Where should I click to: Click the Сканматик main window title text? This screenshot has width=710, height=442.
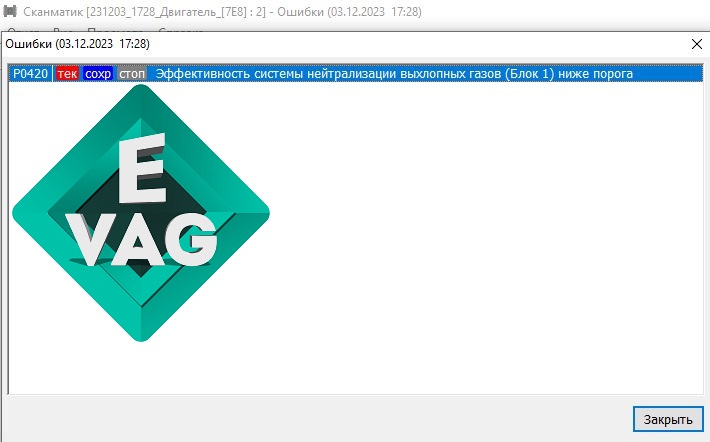click(222, 11)
